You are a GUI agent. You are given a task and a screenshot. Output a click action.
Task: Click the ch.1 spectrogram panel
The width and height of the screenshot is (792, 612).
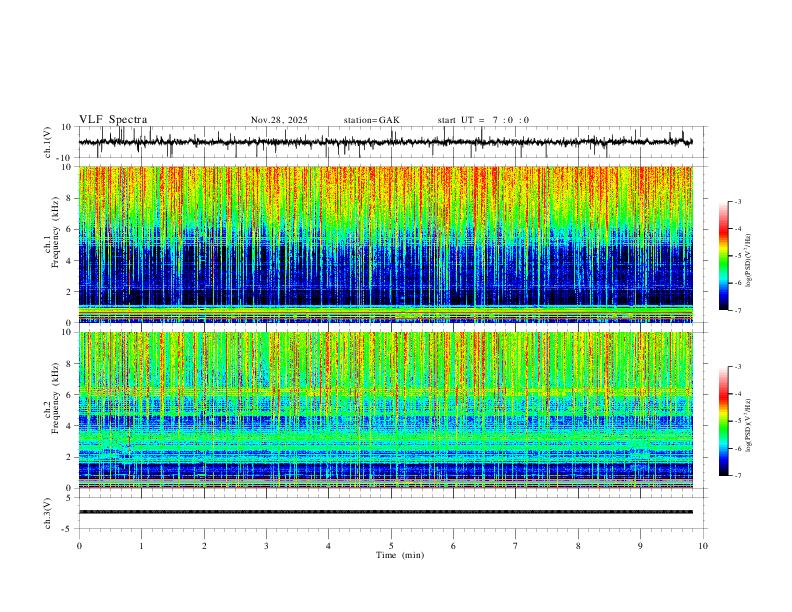[385, 244]
